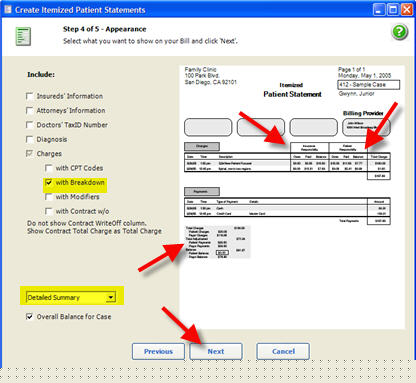Click the Payments section tab in preview

(202, 191)
